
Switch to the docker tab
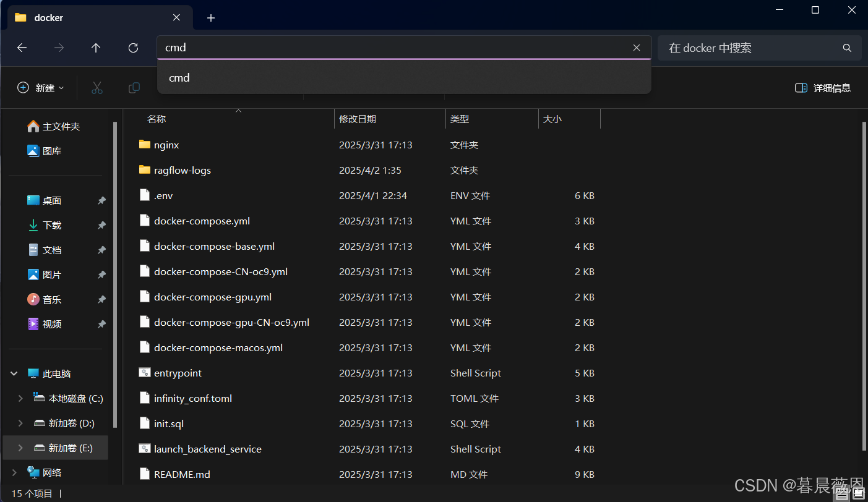(49, 17)
